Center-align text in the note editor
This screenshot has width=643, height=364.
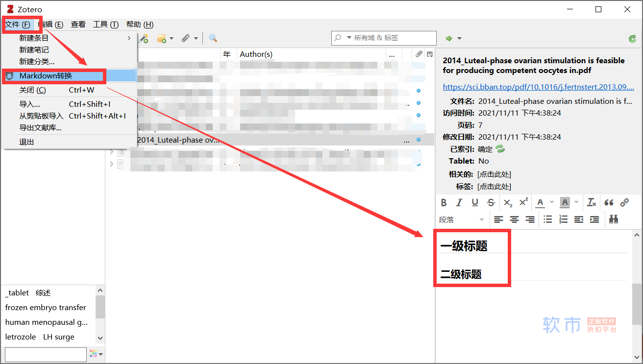pos(514,219)
